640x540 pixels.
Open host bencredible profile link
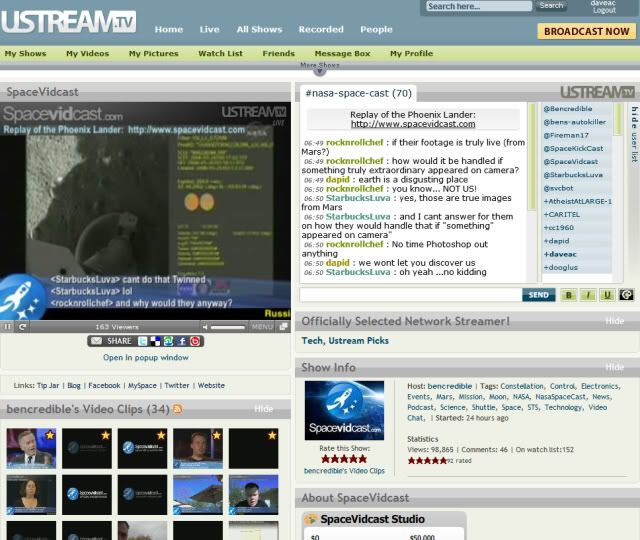(449, 386)
